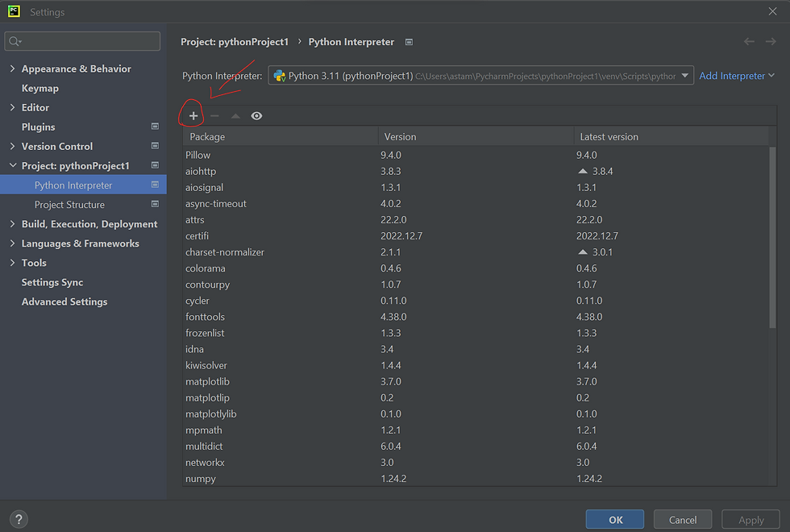Viewport: 790px width, 532px height.
Task: Expand the Editor section
Action: click(x=13, y=107)
